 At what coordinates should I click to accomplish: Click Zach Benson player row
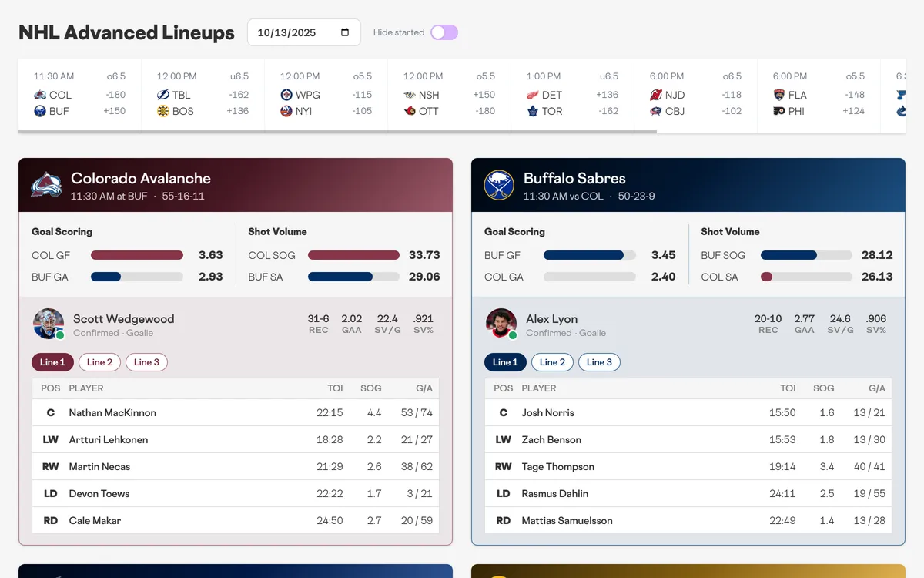[x=688, y=439]
